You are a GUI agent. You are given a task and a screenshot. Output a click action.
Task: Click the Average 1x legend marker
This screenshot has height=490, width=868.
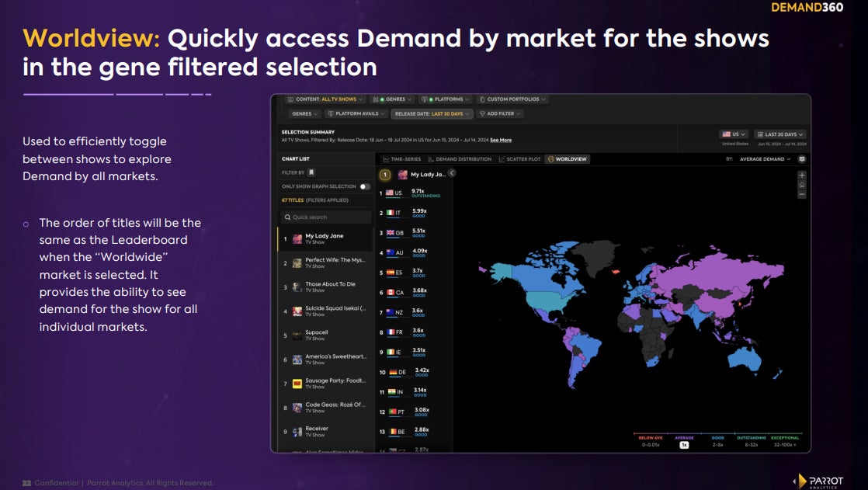click(684, 445)
